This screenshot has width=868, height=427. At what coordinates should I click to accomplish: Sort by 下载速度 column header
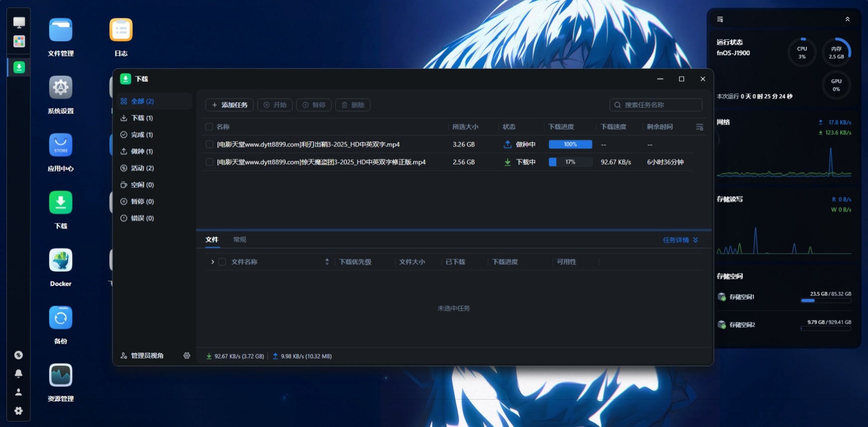point(613,127)
